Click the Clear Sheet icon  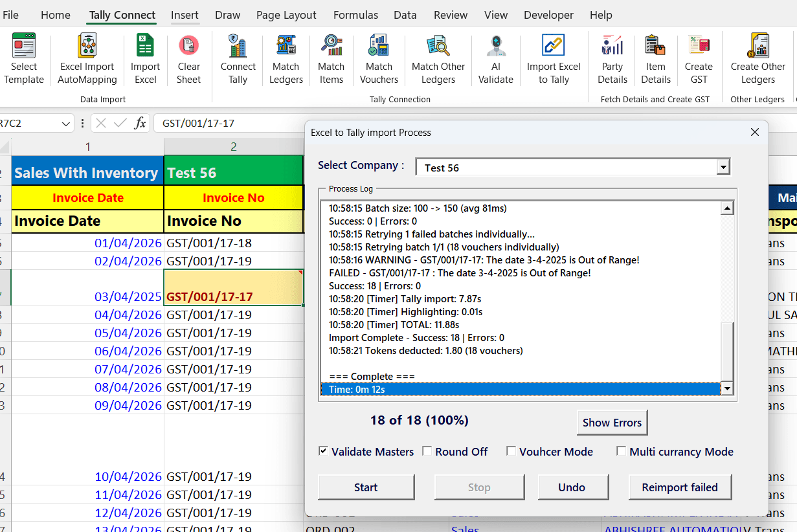pyautogui.click(x=188, y=58)
